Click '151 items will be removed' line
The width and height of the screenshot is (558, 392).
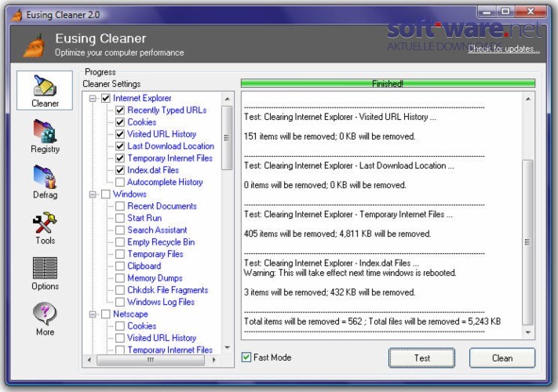click(x=330, y=136)
